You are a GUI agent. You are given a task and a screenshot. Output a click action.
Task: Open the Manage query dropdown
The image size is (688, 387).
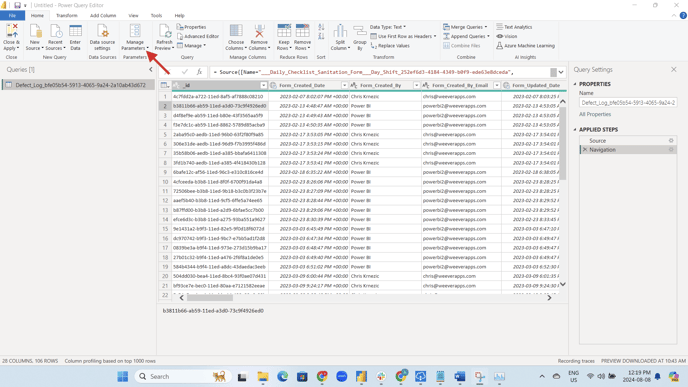(x=191, y=46)
